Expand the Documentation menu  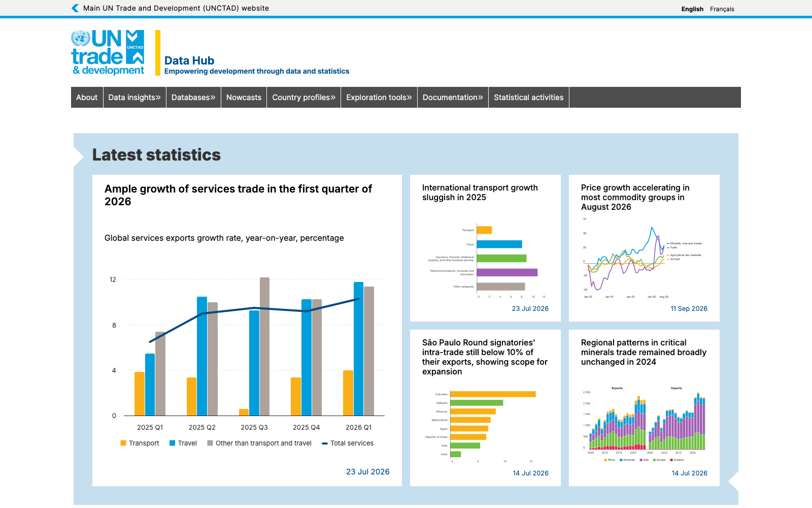click(453, 98)
